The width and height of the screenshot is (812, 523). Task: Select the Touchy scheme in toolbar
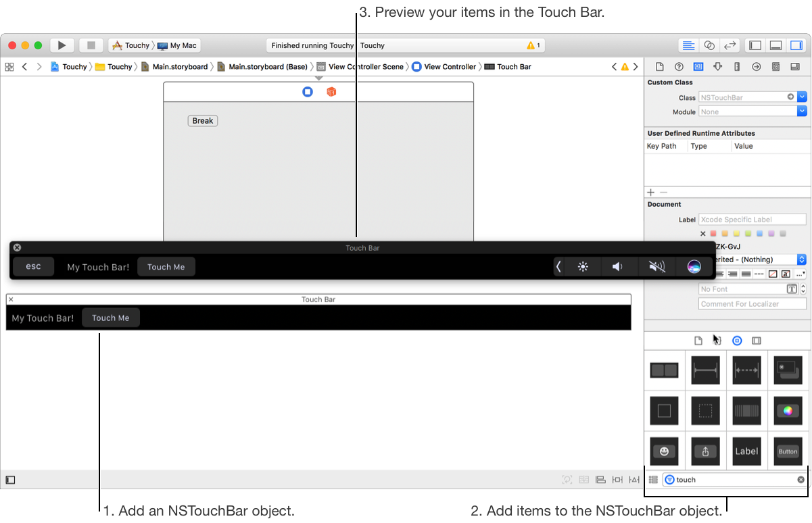pos(130,45)
